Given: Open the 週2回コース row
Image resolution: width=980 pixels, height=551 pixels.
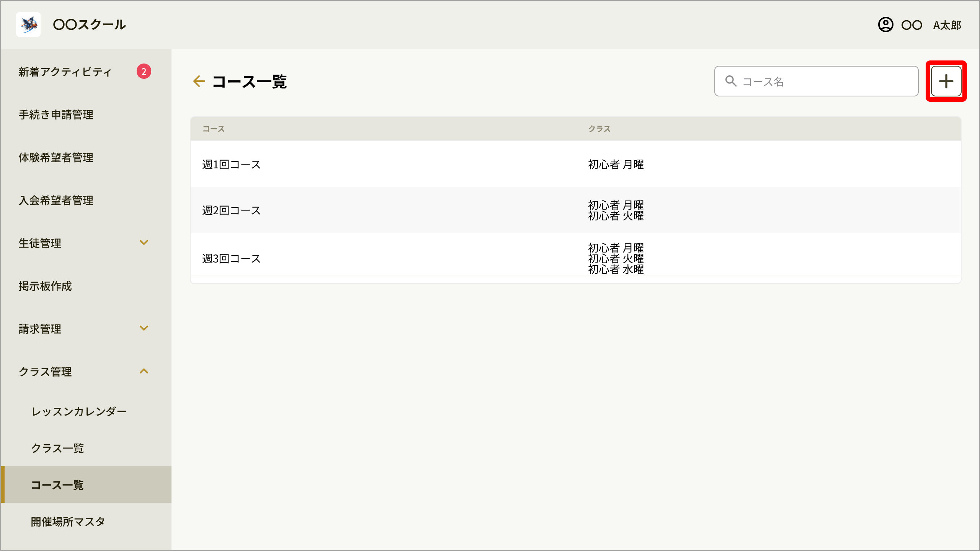Looking at the screenshot, I should [576, 210].
